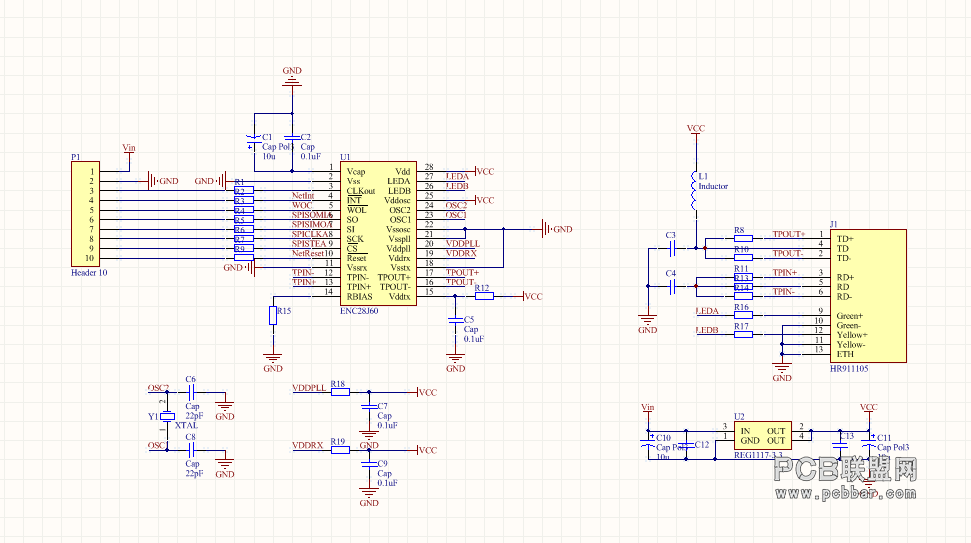Select resistor R16 on LEDA line

(x=743, y=315)
